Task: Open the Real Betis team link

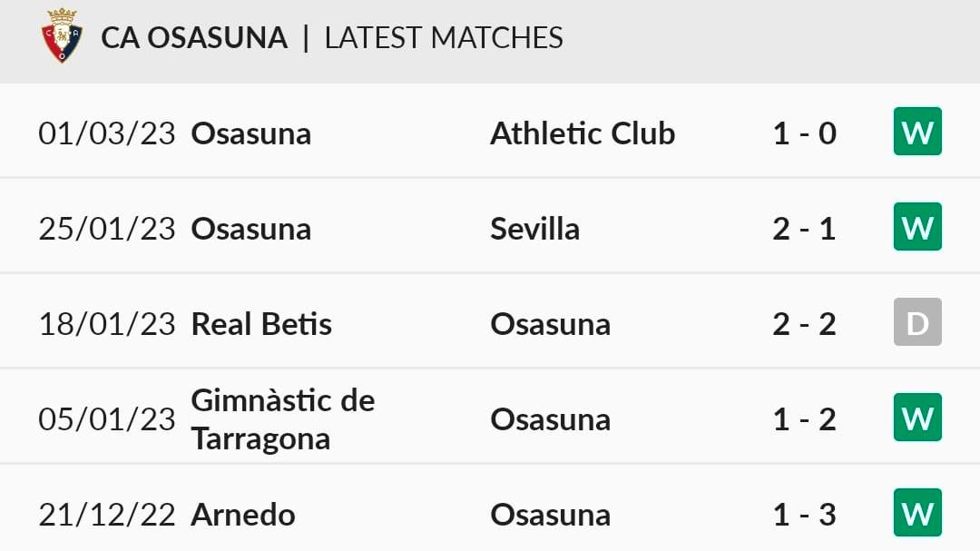Action: pos(261,324)
